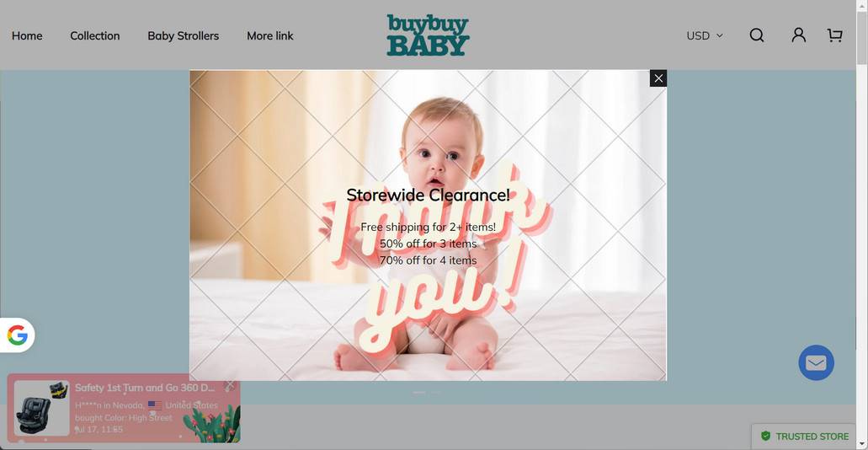This screenshot has height=450, width=868.
Task: Open the account profile icon
Action: 798,35
